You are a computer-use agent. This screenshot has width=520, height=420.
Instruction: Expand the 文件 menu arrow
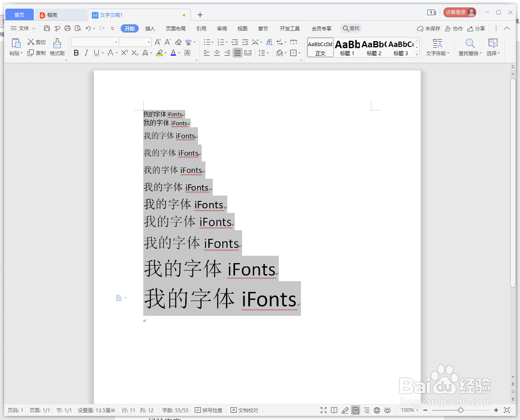coord(34,28)
